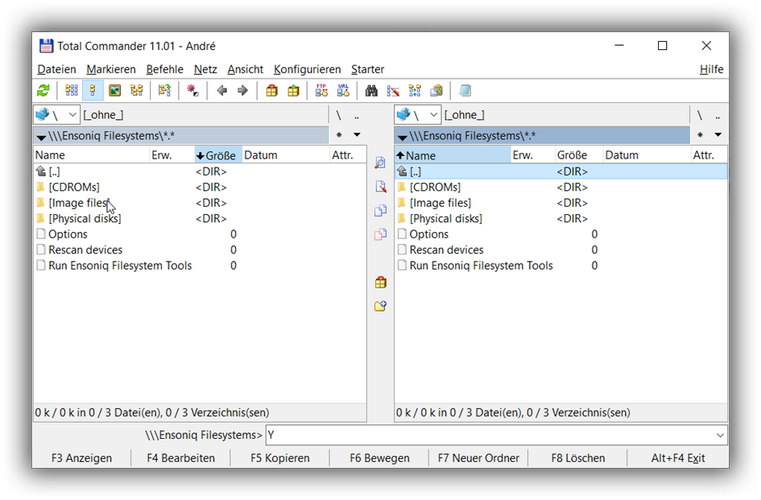761x500 pixels.
Task: Show directory tree view toolbar icon
Action: (x=137, y=91)
